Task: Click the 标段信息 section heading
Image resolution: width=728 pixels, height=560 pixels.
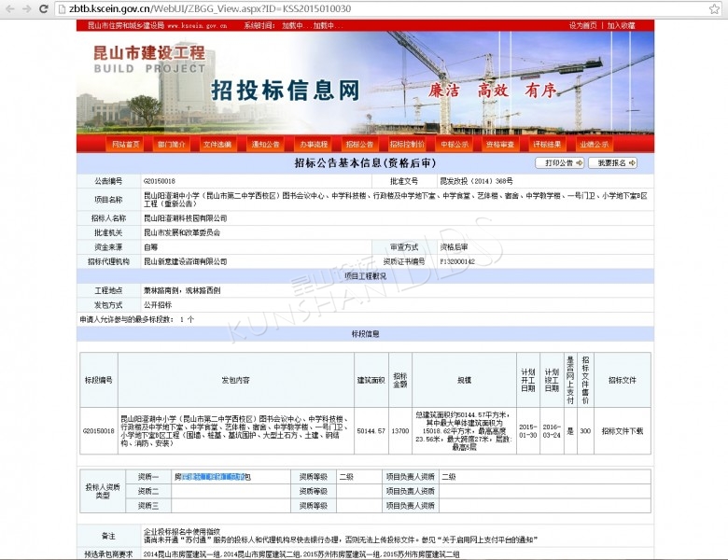Action: pos(365,334)
